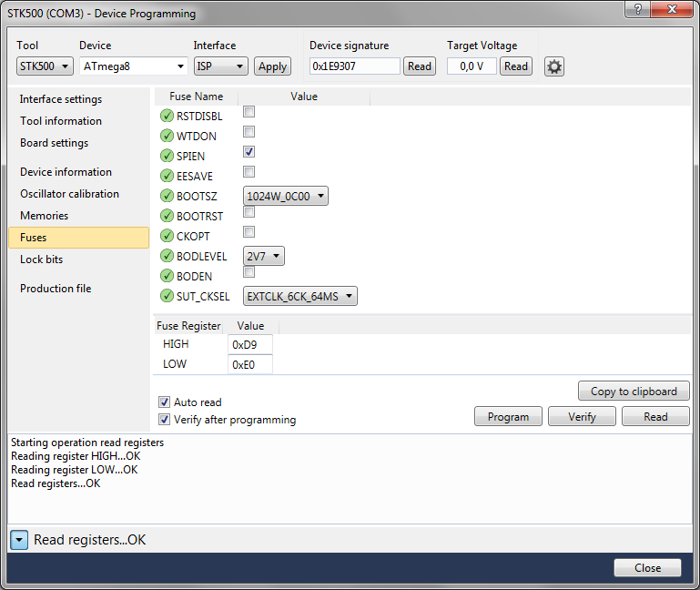Enable the RSTDISBL fuse checkbox
Screen dimensions: 700x590
249,112
